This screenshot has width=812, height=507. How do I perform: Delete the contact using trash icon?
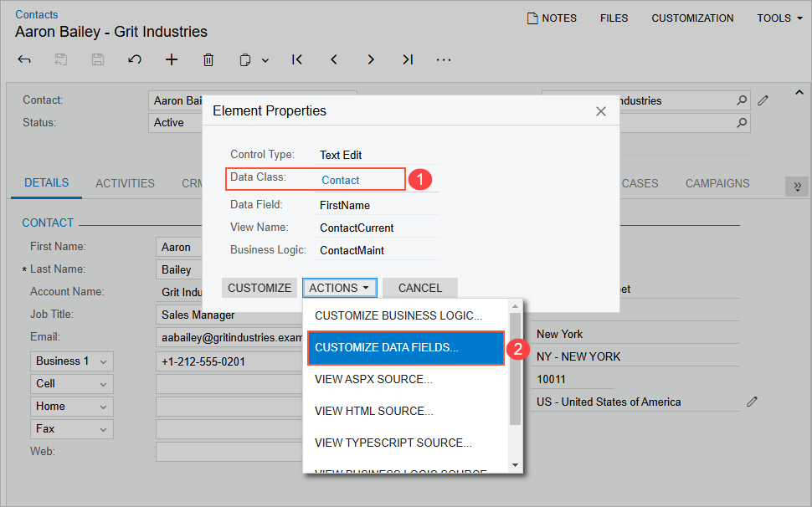pos(208,59)
